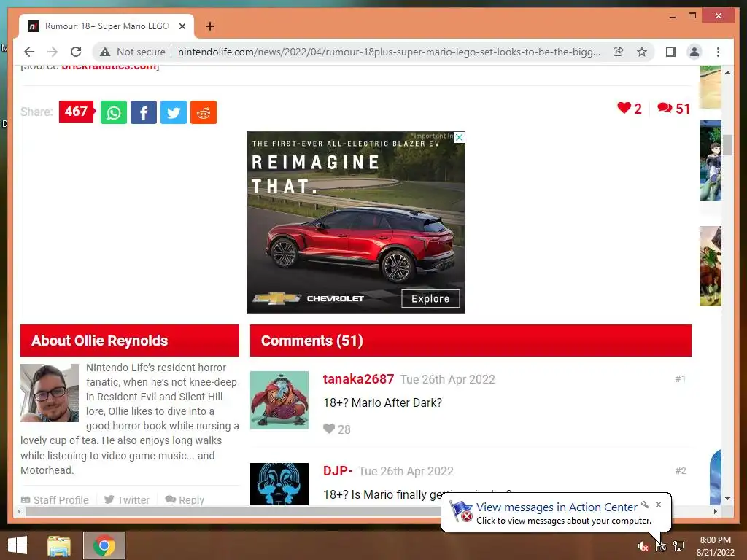Open View messages in Action Center notification

pyautogui.click(x=557, y=507)
